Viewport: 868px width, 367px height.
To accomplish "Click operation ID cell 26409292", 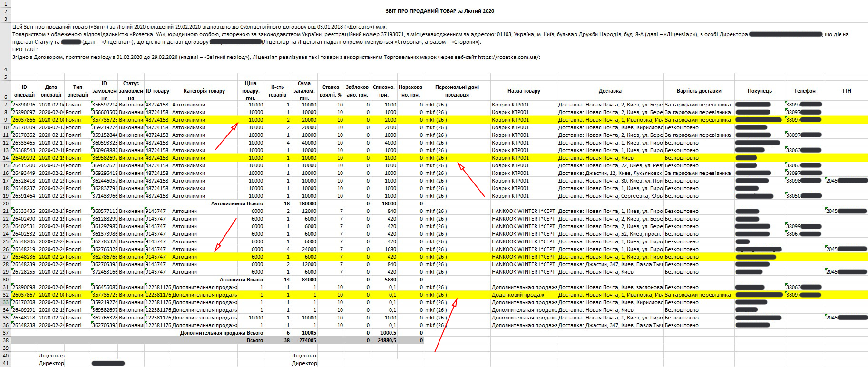I will pos(24,158).
